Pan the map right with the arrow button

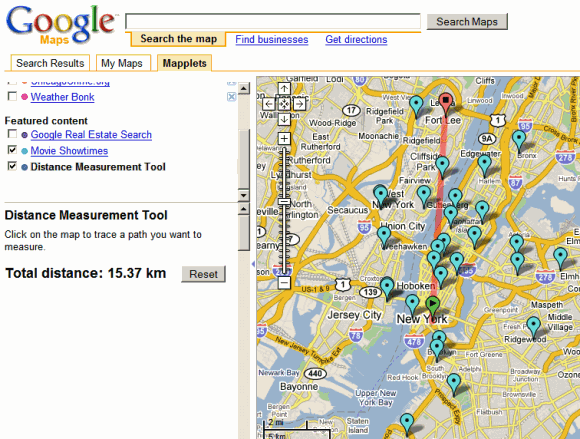tap(300, 104)
